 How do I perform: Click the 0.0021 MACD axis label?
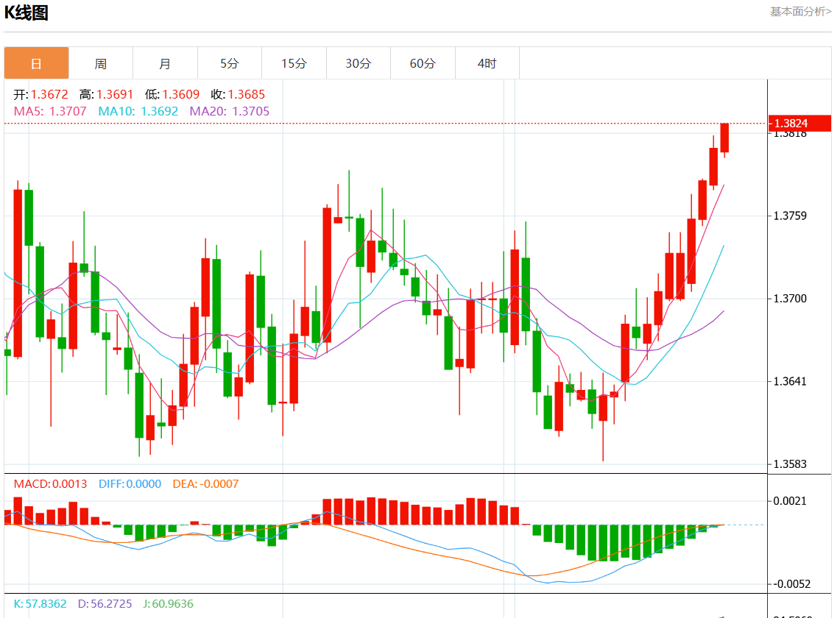(790, 501)
